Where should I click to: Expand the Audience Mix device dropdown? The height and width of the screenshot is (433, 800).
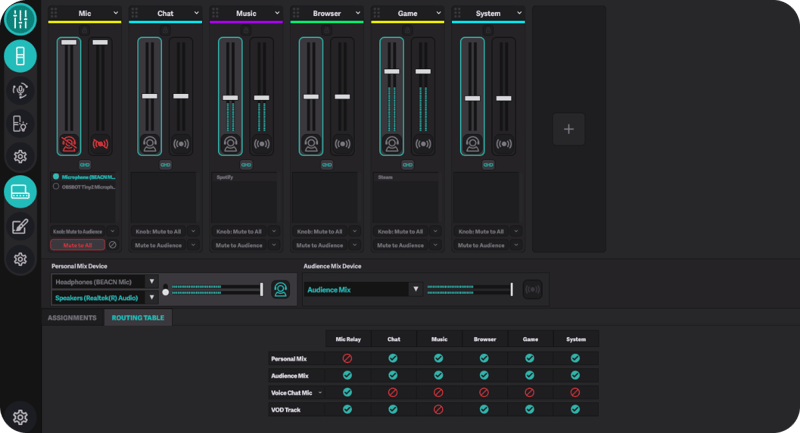tap(414, 289)
